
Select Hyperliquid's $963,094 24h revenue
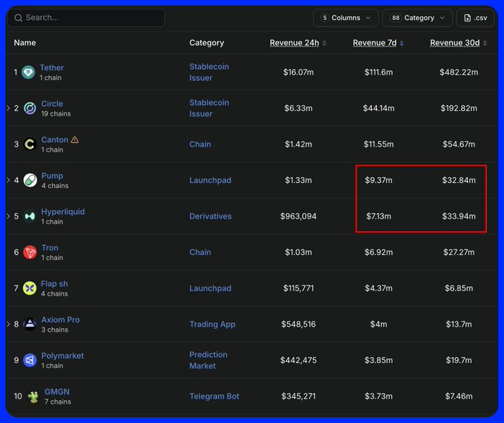(298, 216)
